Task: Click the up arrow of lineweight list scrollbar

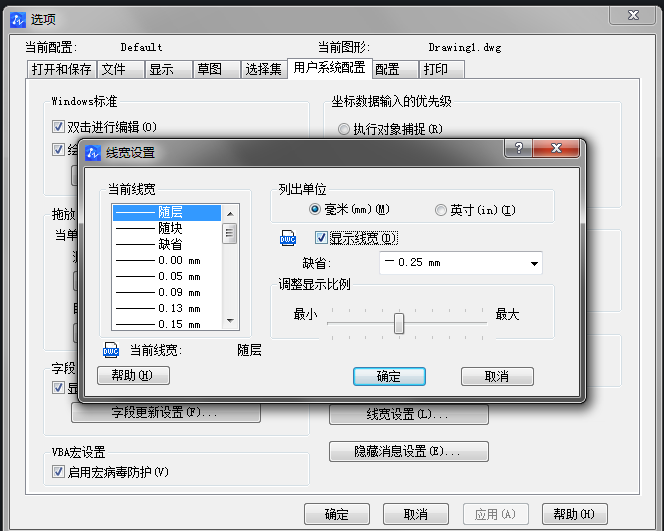Action: pyautogui.click(x=230, y=212)
